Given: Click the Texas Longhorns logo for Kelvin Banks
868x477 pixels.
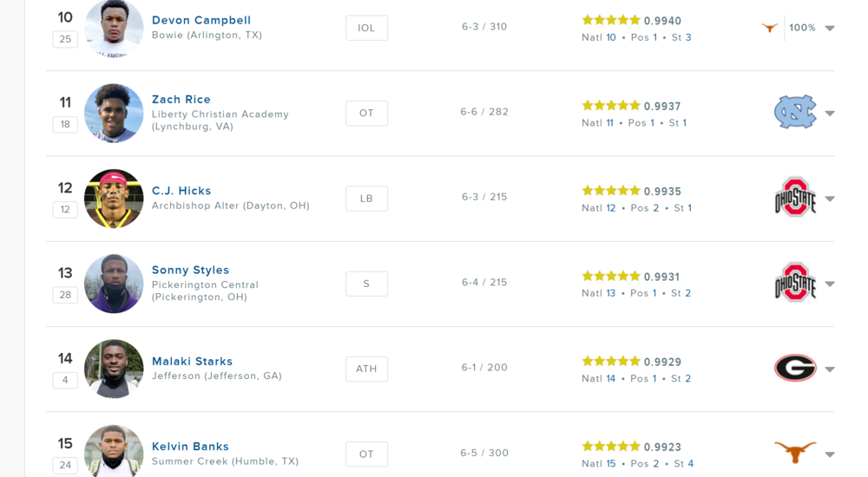Looking at the screenshot, I should tap(795, 452).
